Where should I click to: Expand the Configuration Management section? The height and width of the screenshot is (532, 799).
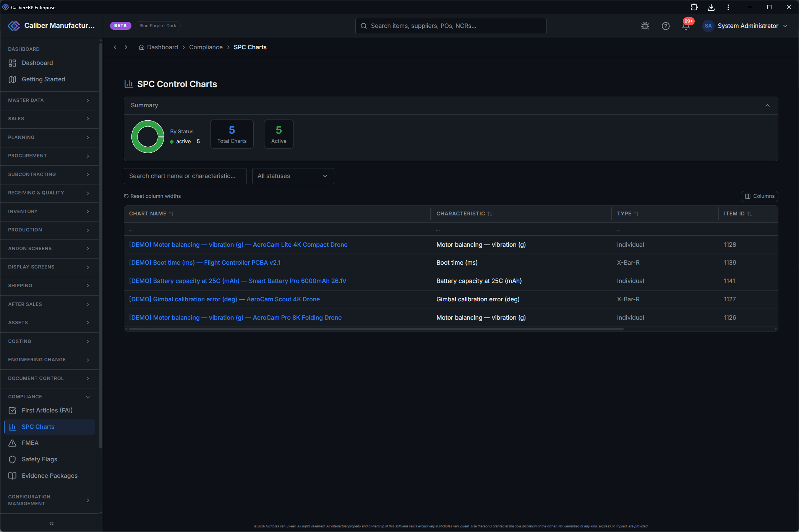[49, 500]
